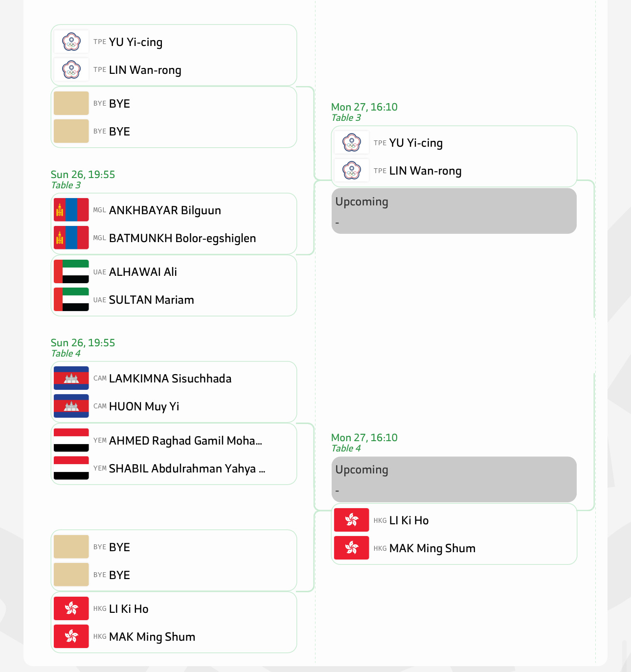This screenshot has width=631, height=672.
Task: Click the BYE entry above the first-round LI Ki Ho
Action: point(119,575)
